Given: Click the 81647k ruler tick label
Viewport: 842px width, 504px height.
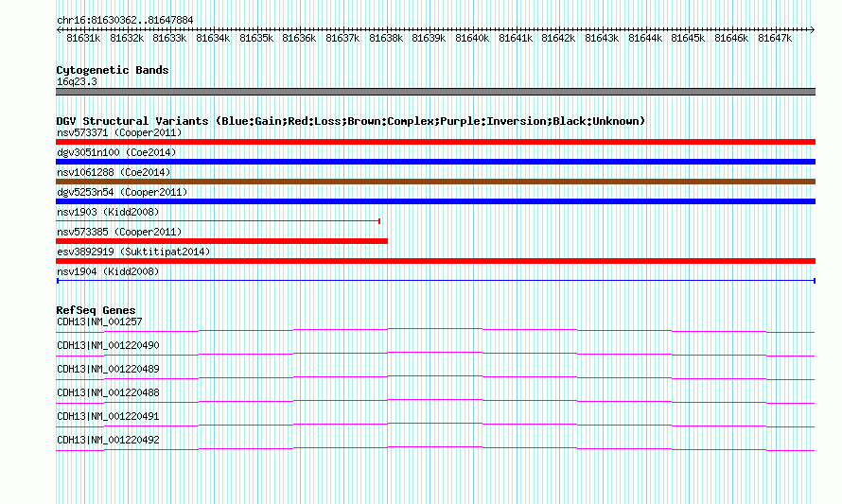Looking at the screenshot, I should [x=775, y=38].
